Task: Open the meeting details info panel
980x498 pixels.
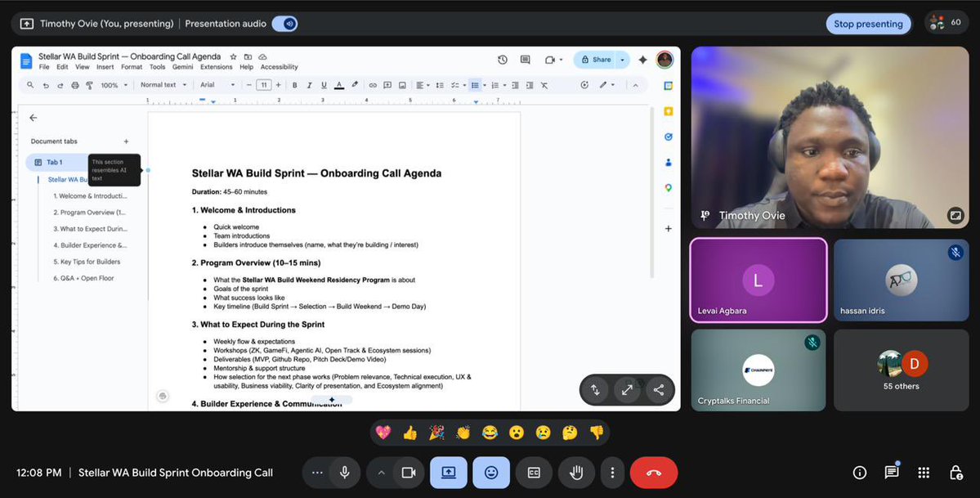Action: coord(860,473)
